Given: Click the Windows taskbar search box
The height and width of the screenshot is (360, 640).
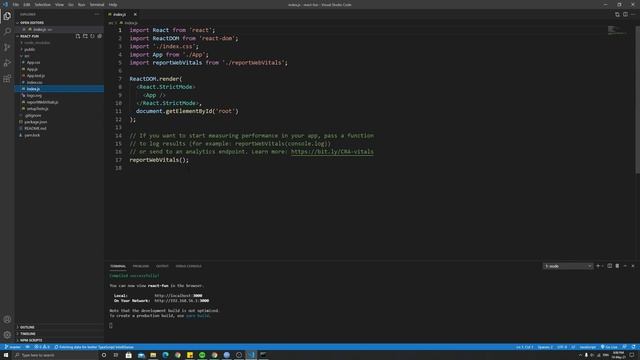Looking at the screenshot, I should click(x=55, y=355).
